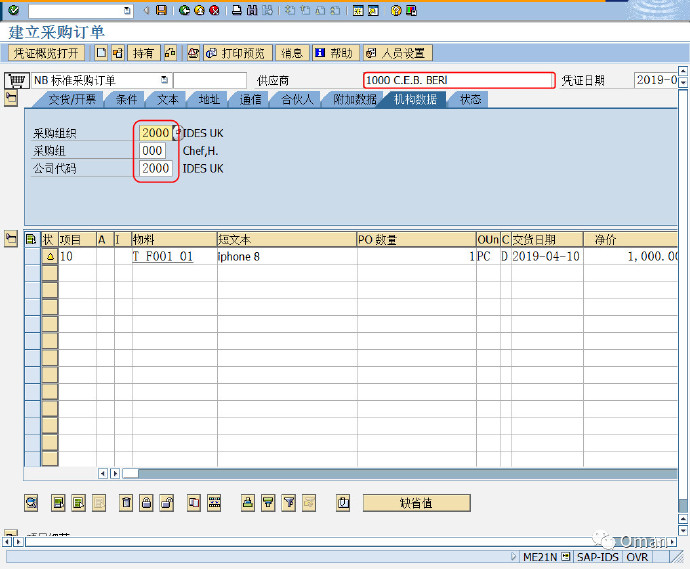Collapse the header section expander icon

click(11, 98)
